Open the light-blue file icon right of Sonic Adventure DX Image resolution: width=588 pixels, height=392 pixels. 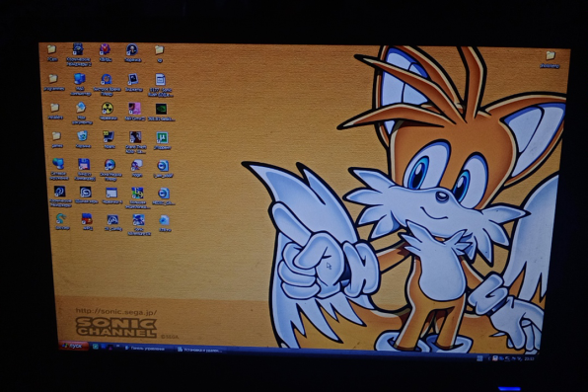click(164, 222)
